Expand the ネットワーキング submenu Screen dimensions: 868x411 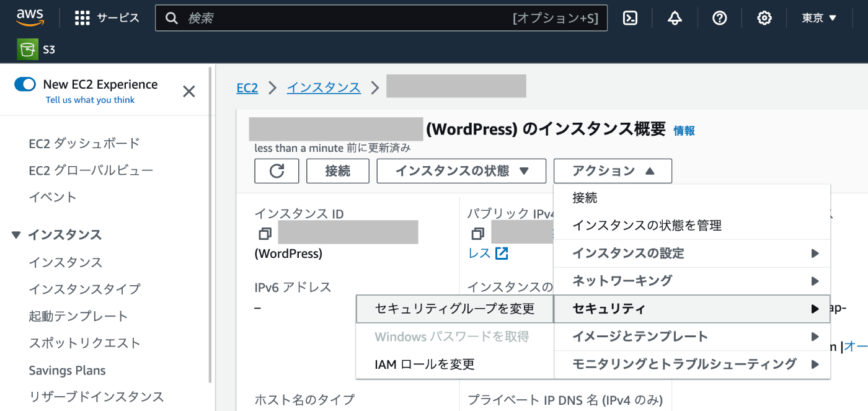[x=692, y=280]
